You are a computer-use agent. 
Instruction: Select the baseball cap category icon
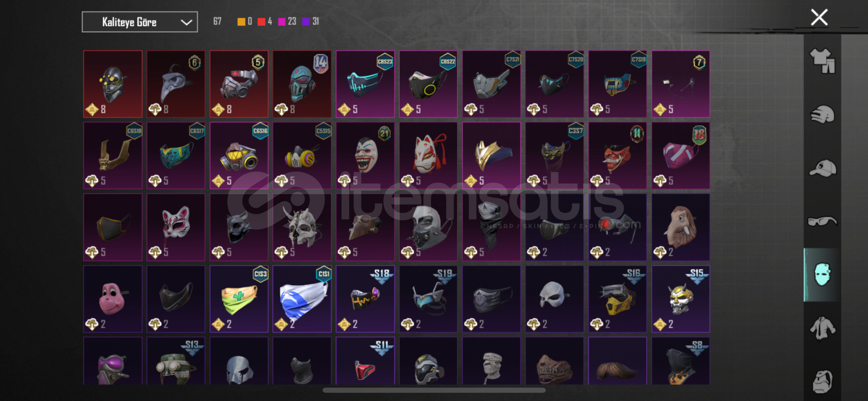click(822, 168)
